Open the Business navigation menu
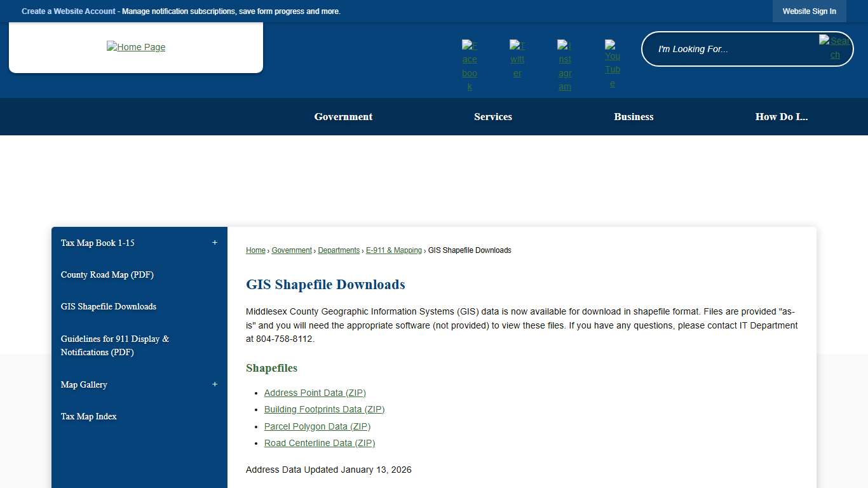The image size is (868, 488). coord(634,116)
